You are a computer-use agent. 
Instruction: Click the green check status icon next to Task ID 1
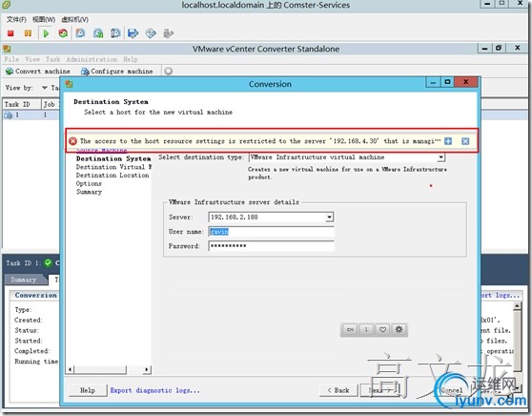click(x=48, y=262)
